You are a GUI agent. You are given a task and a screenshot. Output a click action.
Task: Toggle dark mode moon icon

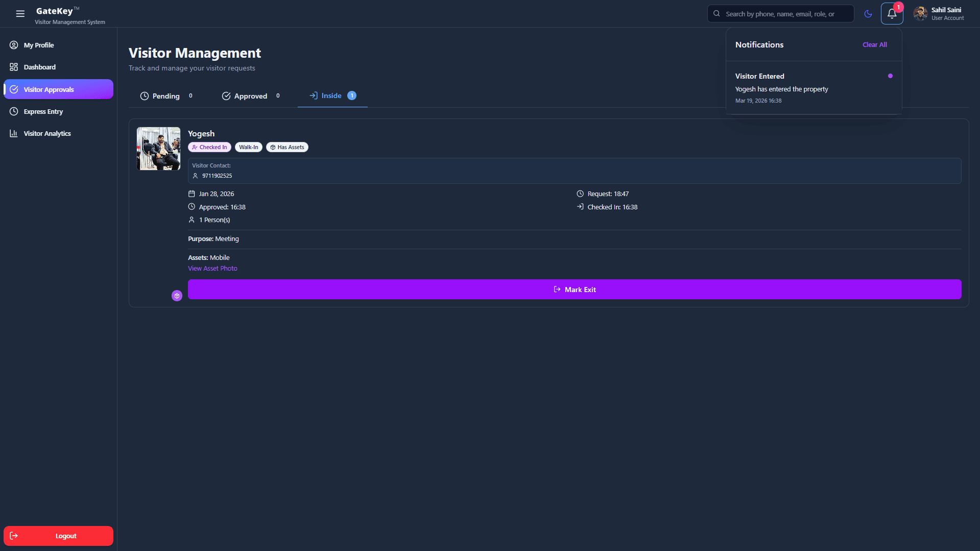click(x=868, y=14)
